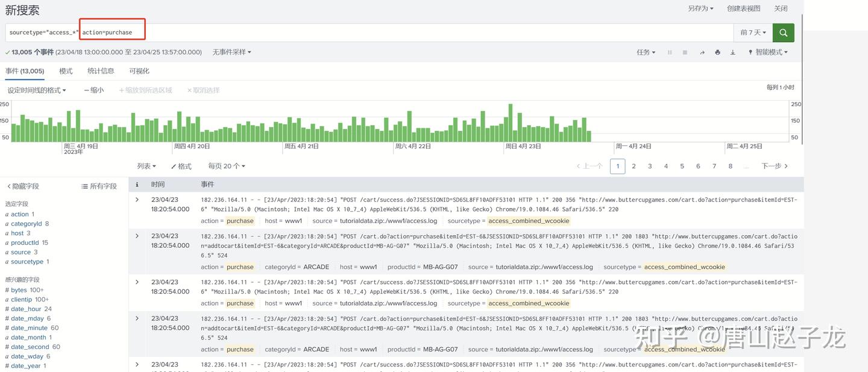Open the 另存为 save-as dropdown
Screen dimensions: 868x372
pos(700,8)
